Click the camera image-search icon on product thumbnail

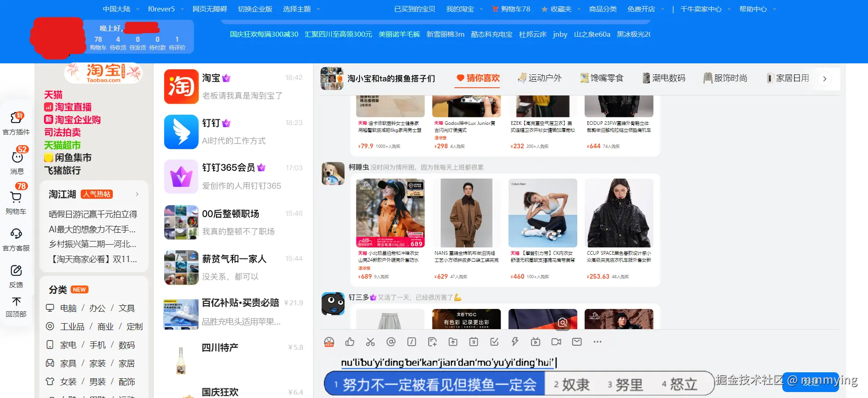[x=563, y=323]
